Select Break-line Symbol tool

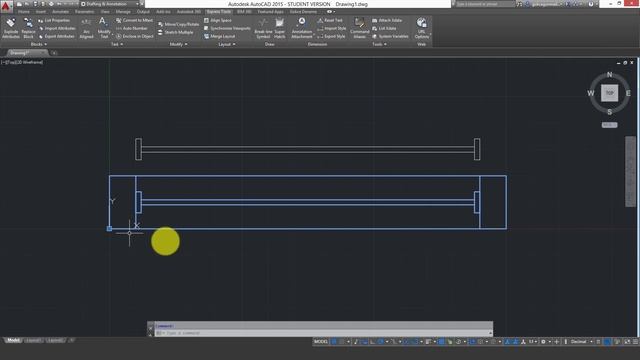pos(263,28)
